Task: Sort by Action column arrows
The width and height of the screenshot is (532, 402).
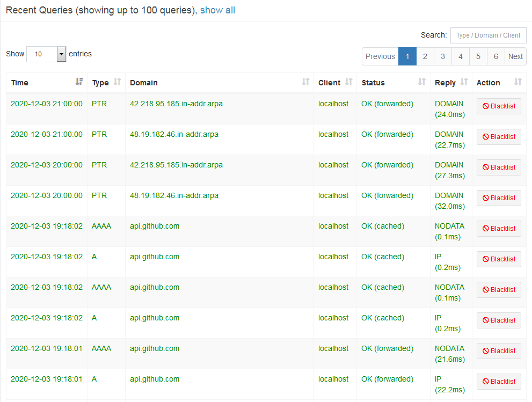Action: (518, 82)
